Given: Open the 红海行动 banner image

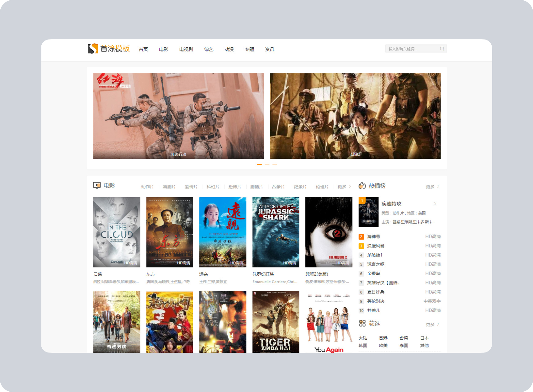Looking at the screenshot, I should coord(178,116).
